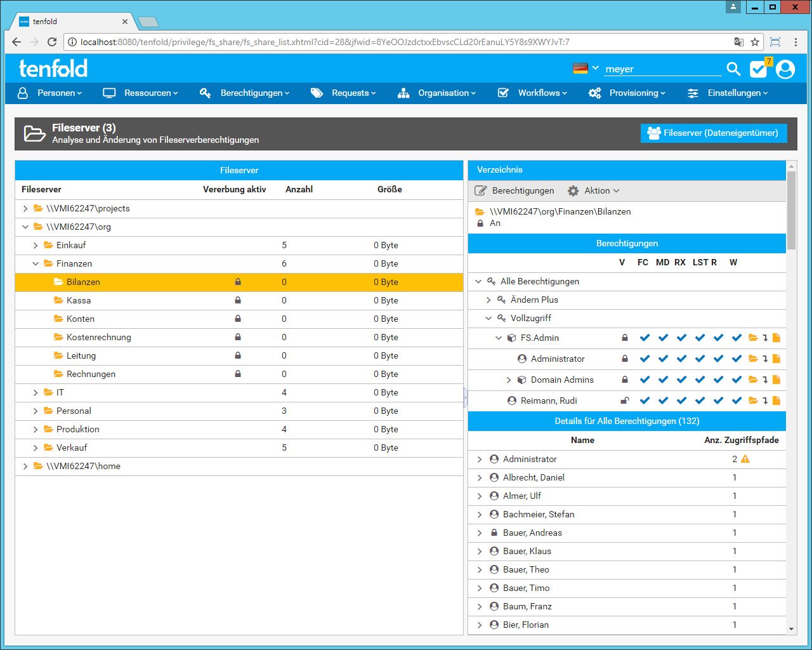Click the open-lock icon in Reimann, Rudi row
The image size is (812, 650).
click(625, 401)
